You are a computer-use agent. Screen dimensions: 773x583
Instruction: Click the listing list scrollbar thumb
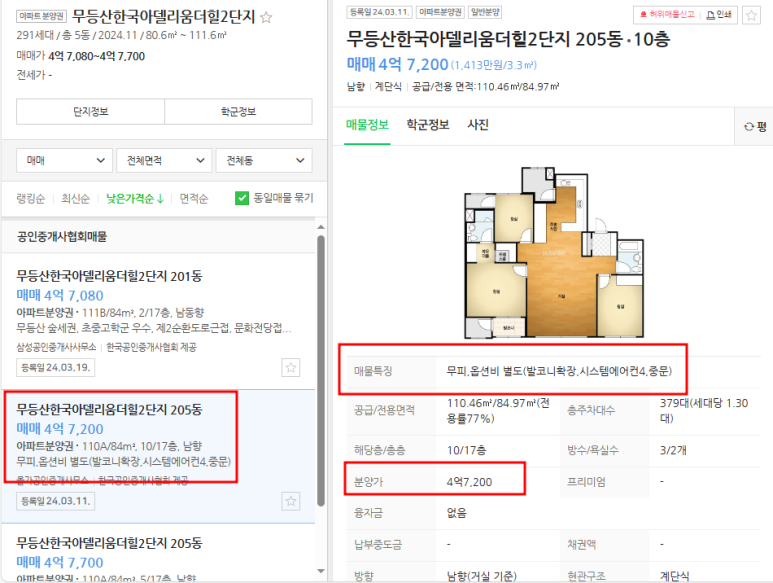click(321, 371)
